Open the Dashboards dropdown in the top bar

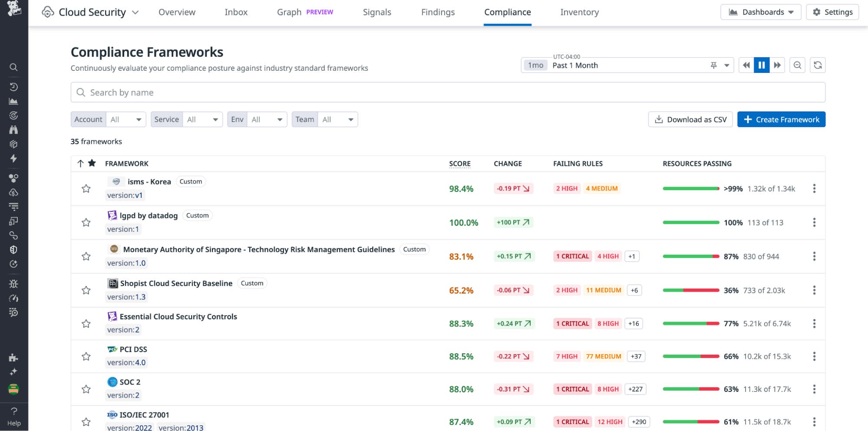pyautogui.click(x=760, y=12)
